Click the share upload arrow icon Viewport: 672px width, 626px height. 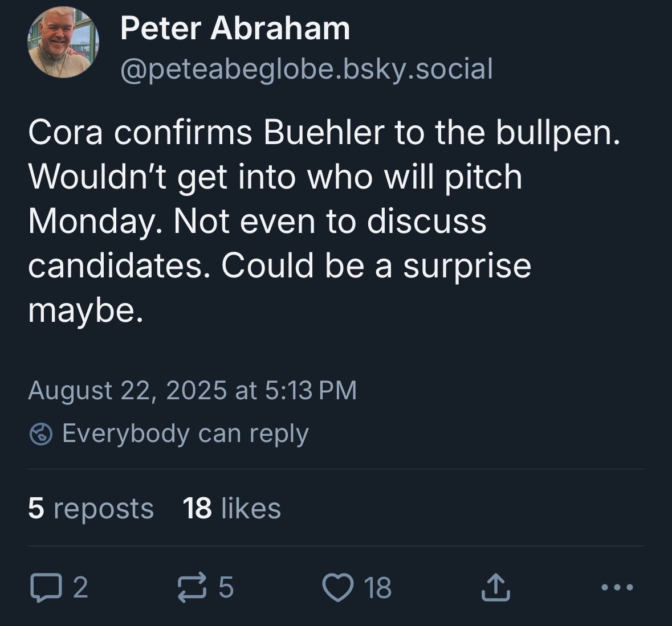pos(494,587)
